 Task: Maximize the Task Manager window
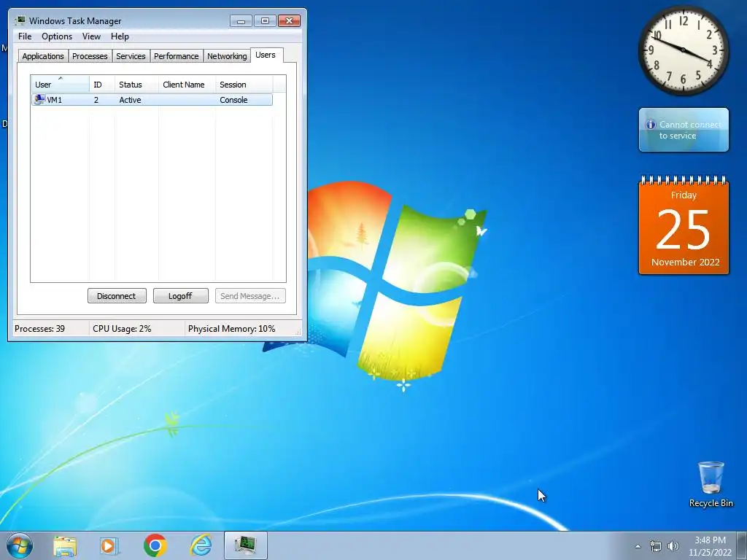pos(265,21)
